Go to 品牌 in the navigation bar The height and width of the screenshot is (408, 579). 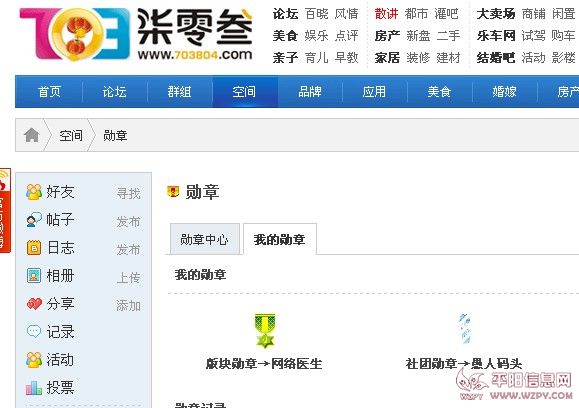coord(310,92)
